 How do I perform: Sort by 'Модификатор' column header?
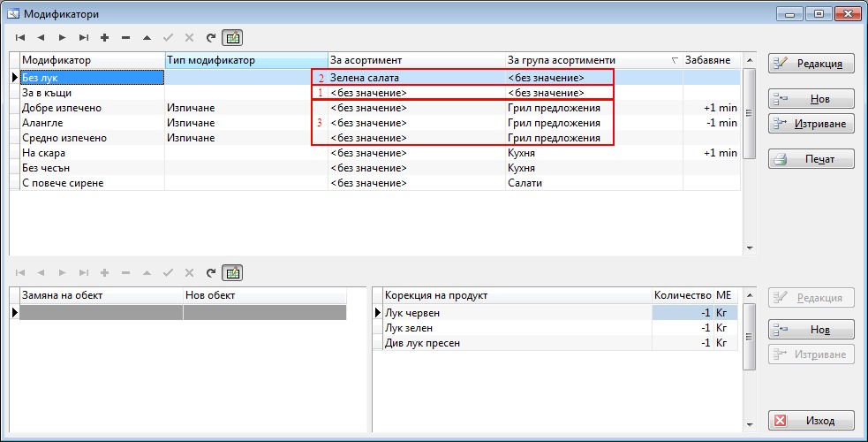pos(92,60)
